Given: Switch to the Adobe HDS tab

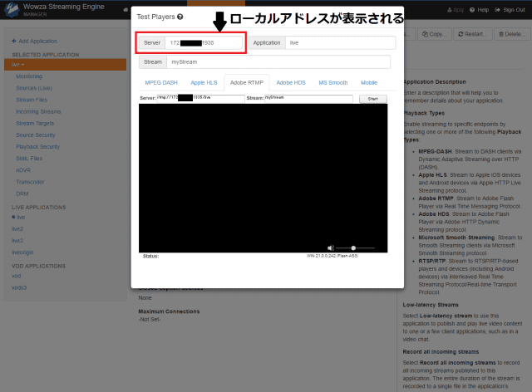Looking at the screenshot, I should pyautogui.click(x=291, y=82).
